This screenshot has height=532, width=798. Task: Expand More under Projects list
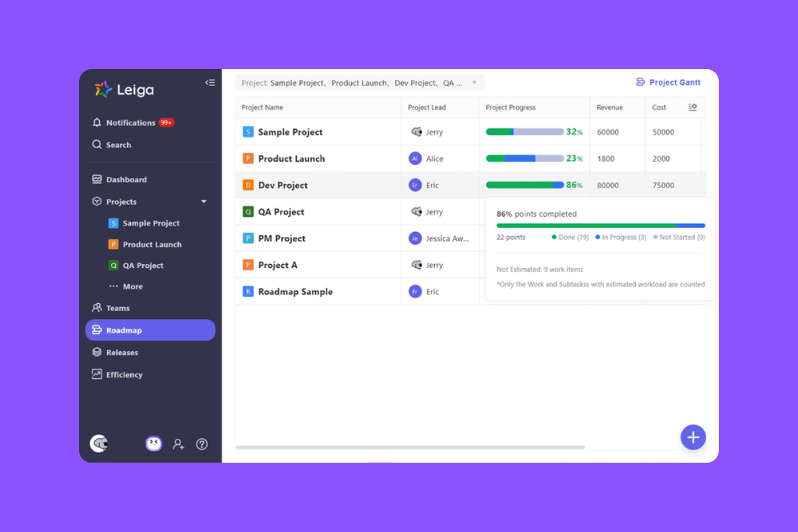click(133, 286)
